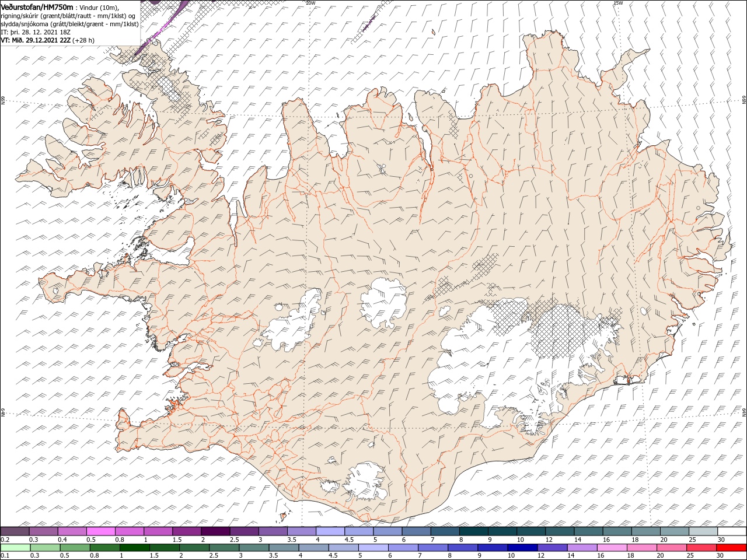Select the magenta swatch labeled 1 in the upper legend row
747x560 pixels.
[158, 531]
